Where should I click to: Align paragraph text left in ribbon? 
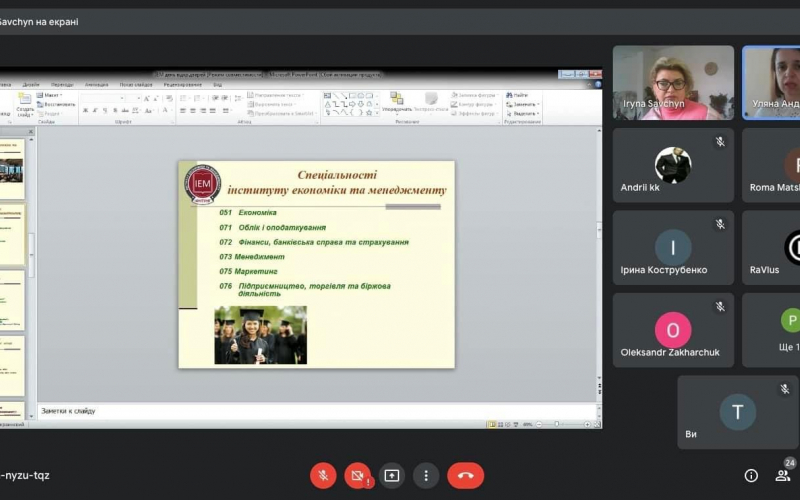(183, 111)
